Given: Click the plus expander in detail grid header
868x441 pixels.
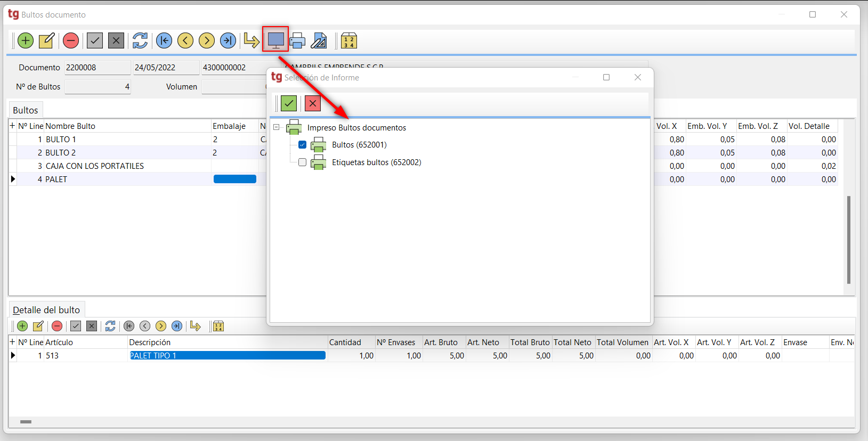Looking at the screenshot, I should (12, 342).
